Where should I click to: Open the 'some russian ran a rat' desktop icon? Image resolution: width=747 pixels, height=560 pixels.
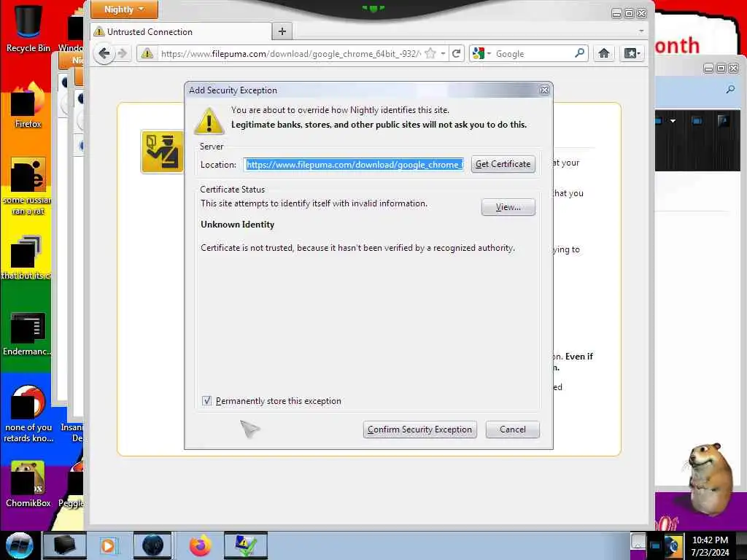(28, 187)
